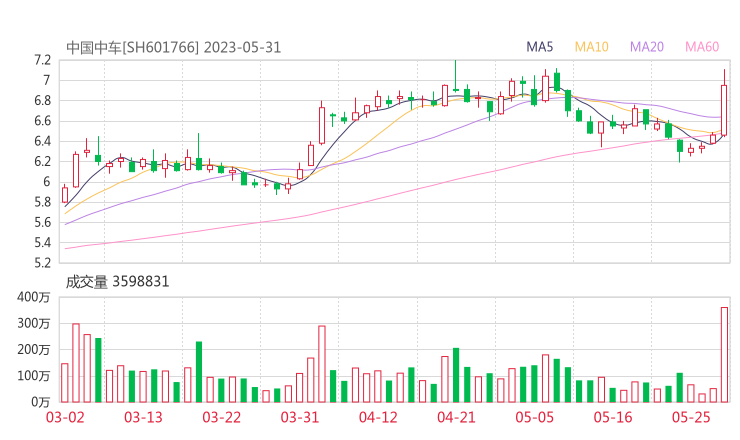Click the green candlestick with long wick reaching 7.2
Viewport: 740px width, 440px height.
click(x=456, y=78)
